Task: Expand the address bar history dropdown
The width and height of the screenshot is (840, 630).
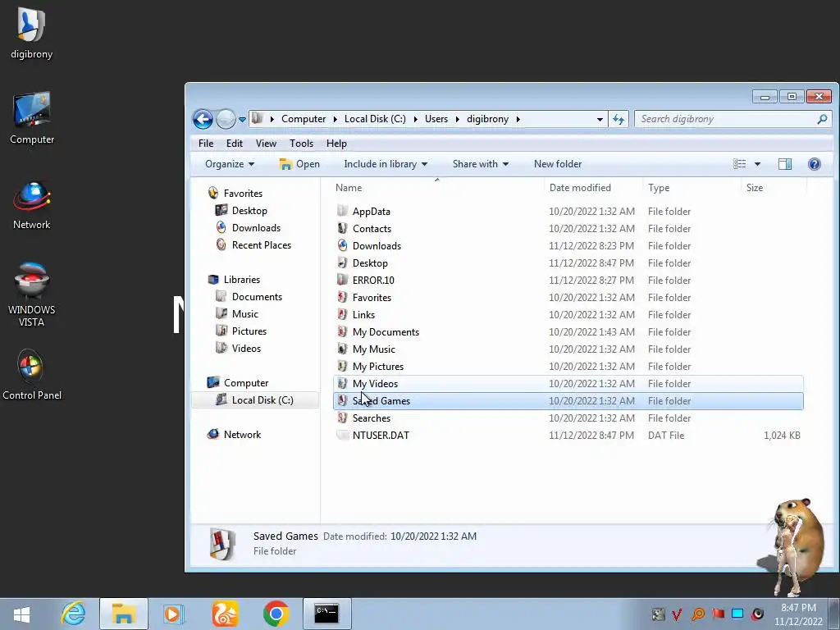Action: click(600, 119)
